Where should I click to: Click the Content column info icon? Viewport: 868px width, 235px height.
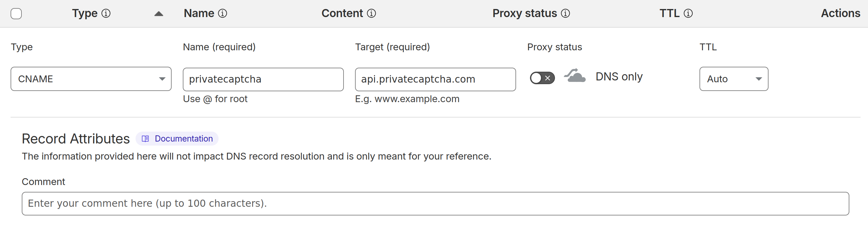(x=372, y=13)
